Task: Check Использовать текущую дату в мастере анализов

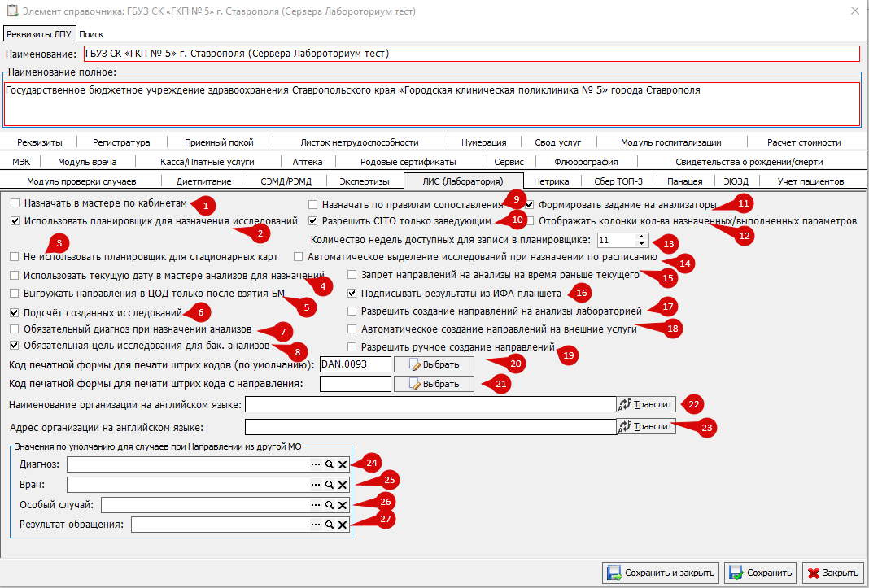Action: pyautogui.click(x=15, y=276)
